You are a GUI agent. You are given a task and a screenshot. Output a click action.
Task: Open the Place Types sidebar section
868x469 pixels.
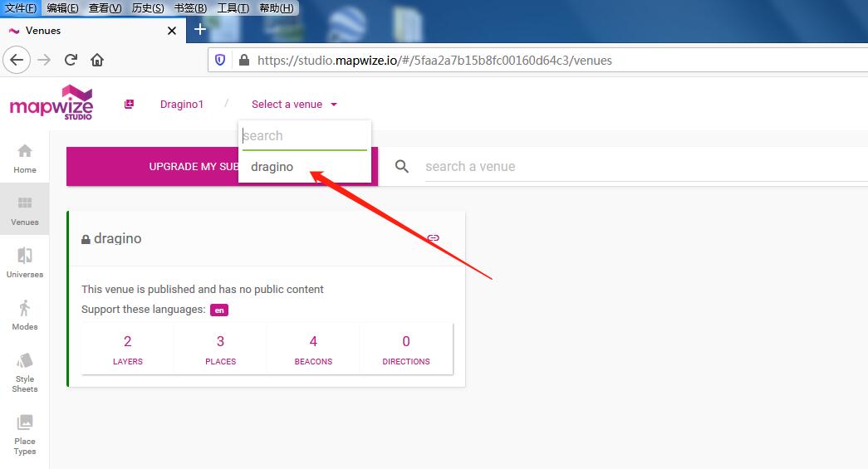point(24,435)
